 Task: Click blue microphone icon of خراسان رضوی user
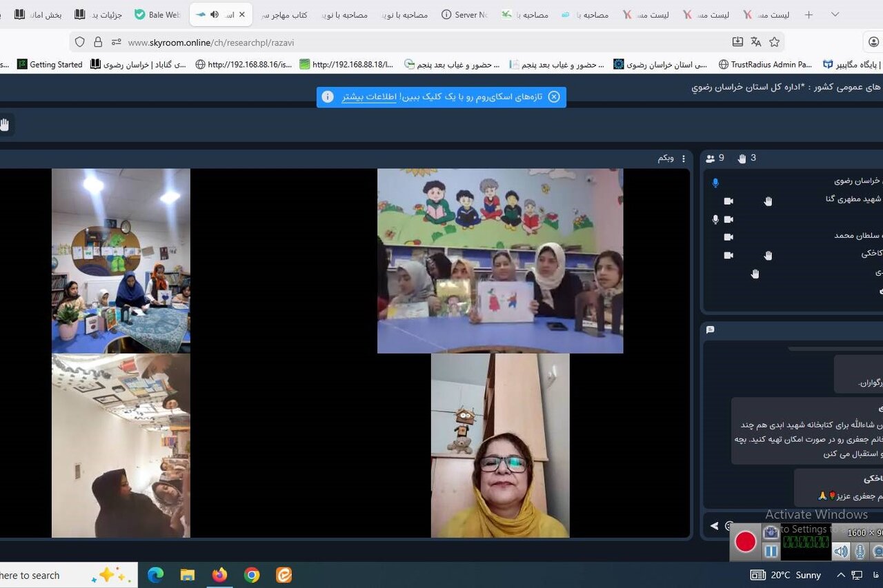point(715,183)
